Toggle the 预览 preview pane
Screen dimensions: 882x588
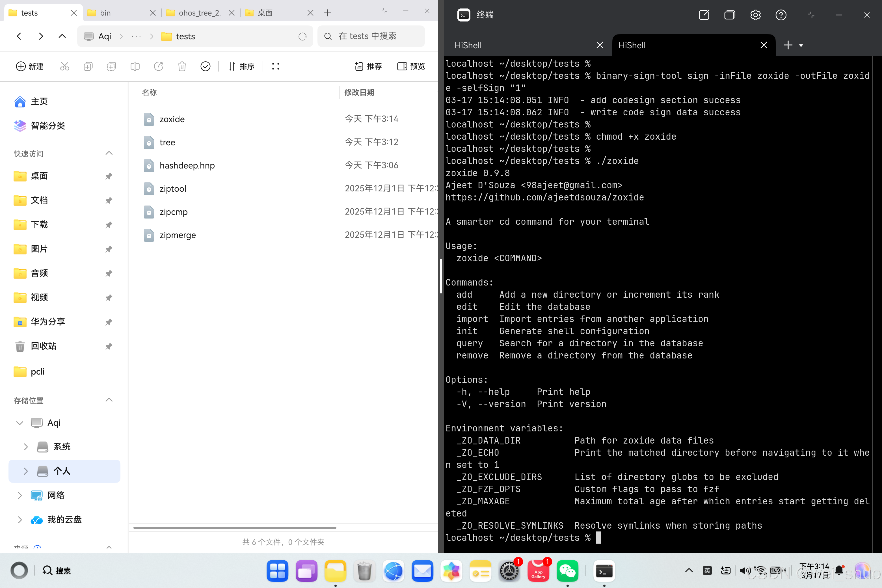click(x=411, y=66)
